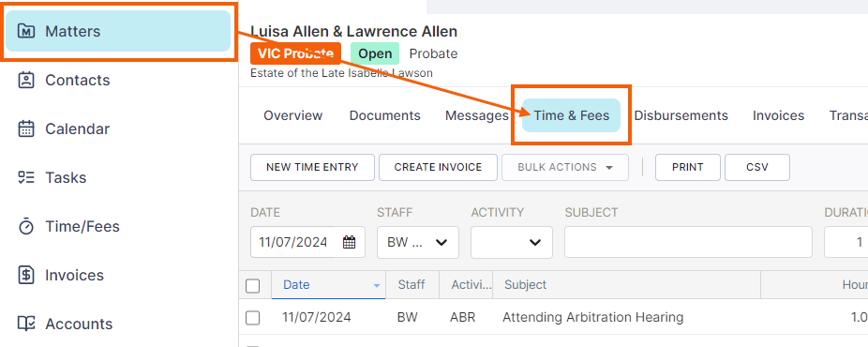Click the New Time Entry button
The image size is (868, 347).
pos(312,167)
